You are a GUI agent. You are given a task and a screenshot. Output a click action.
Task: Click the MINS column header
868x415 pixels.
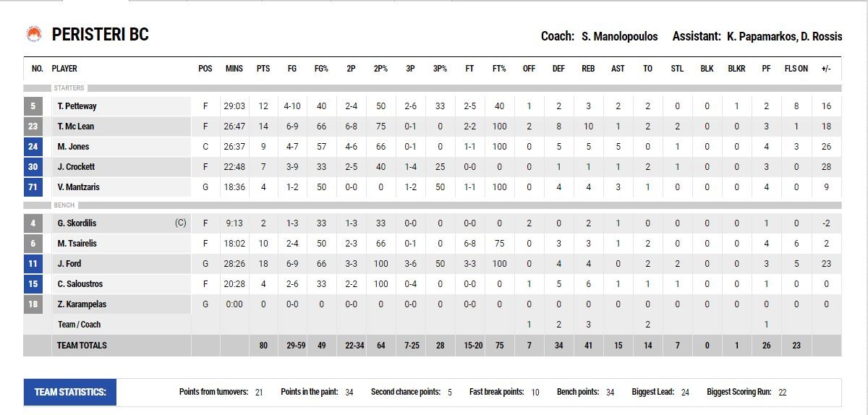[234, 69]
